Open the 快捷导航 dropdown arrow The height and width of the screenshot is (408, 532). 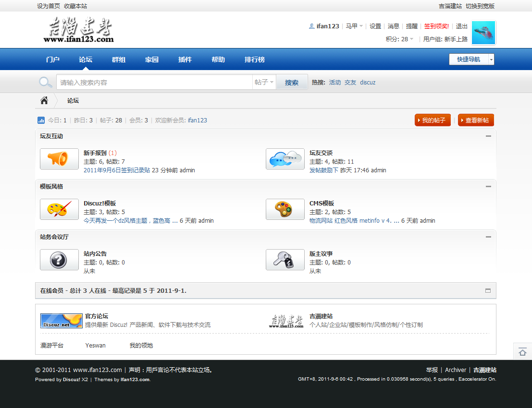491,60
